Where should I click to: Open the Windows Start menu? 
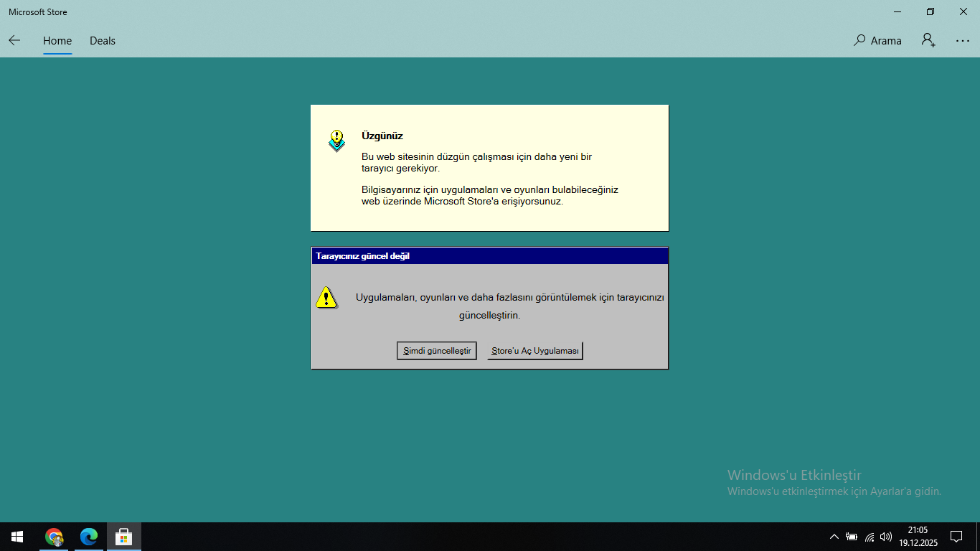click(x=17, y=537)
